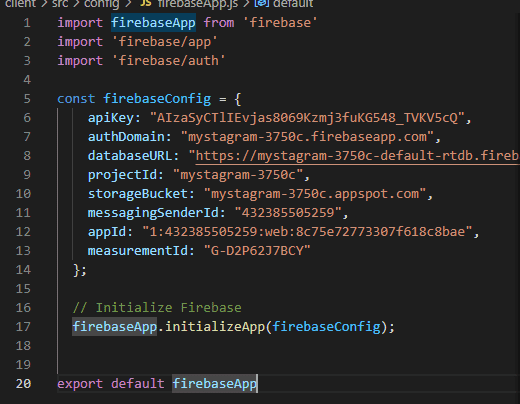The width and height of the screenshot is (520, 404).
Task: Click the JS file icon in breadcrumb
Action: (145, 3)
